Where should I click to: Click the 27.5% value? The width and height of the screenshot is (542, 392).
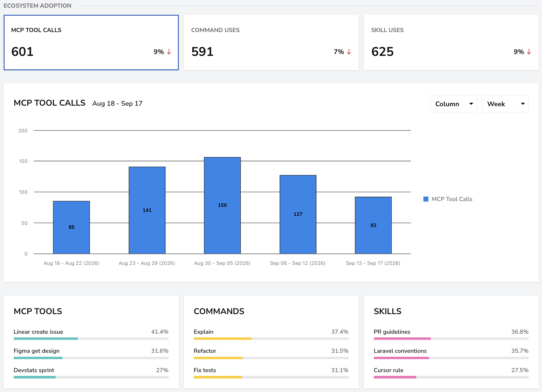tap(520, 370)
